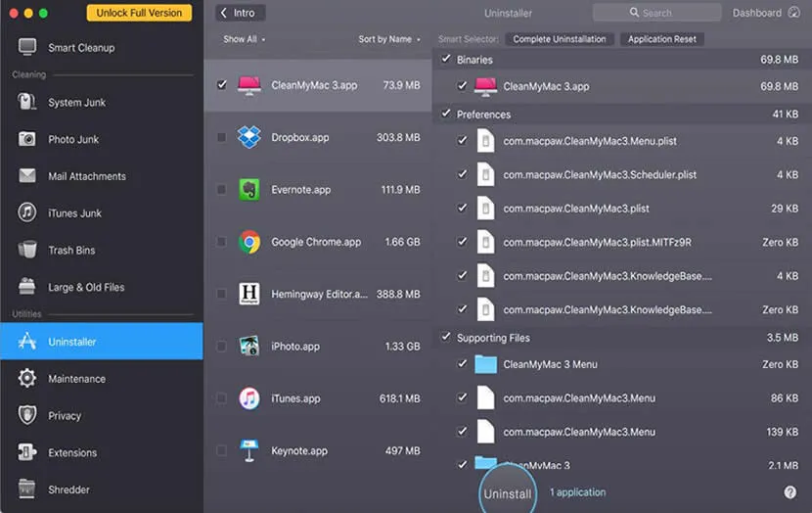This screenshot has width=812, height=513.
Task: Click the Uninstaller sidebar icon
Action: point(27,341)
